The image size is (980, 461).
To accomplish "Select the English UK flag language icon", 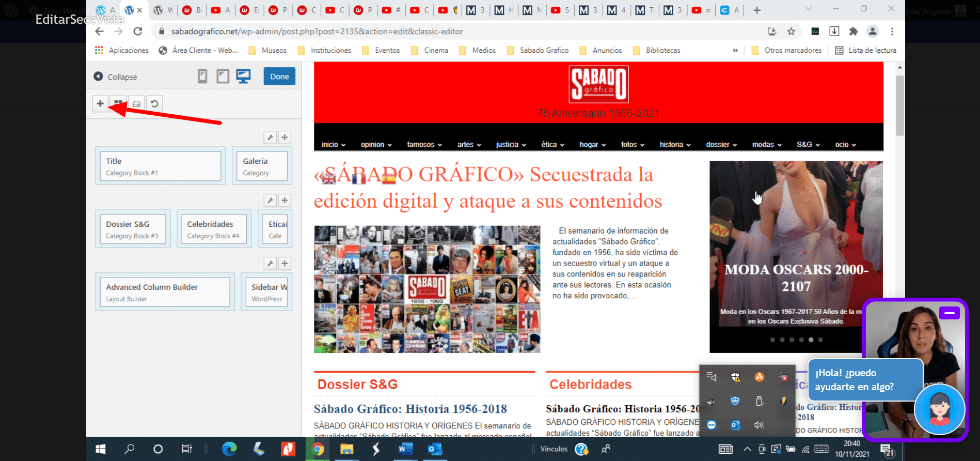I will pyautogui.click(x=328, y=179).
